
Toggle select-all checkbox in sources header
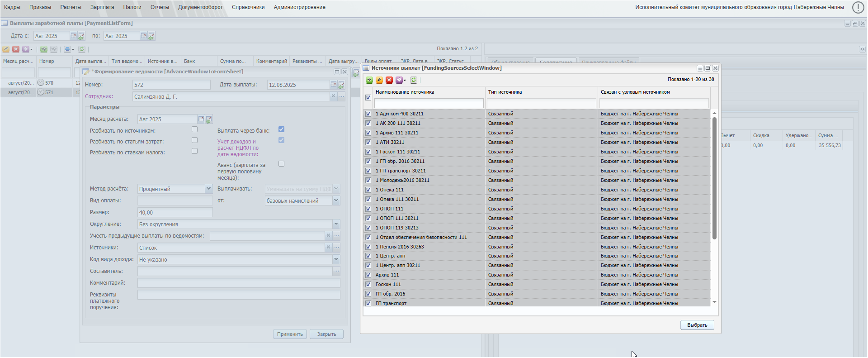coord(368,97)
